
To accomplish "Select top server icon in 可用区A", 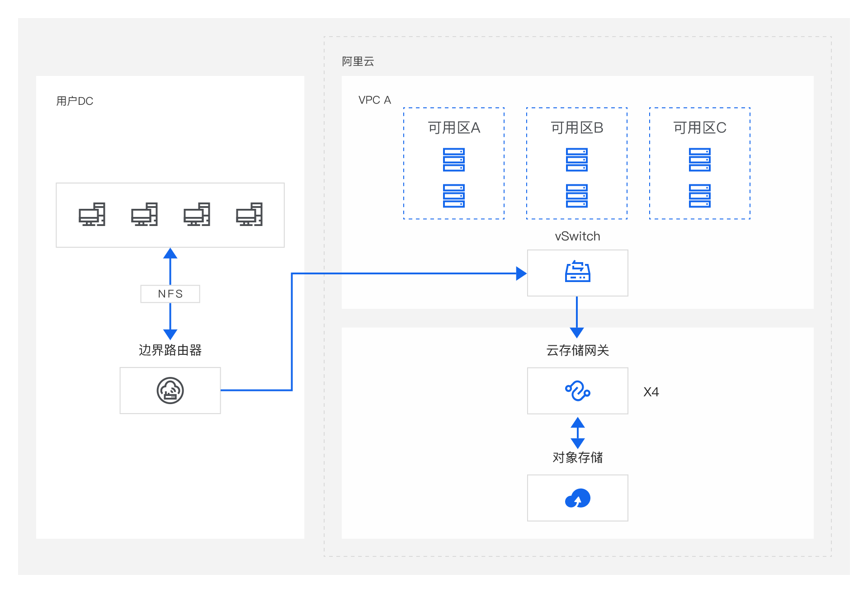I will [453, 160].
